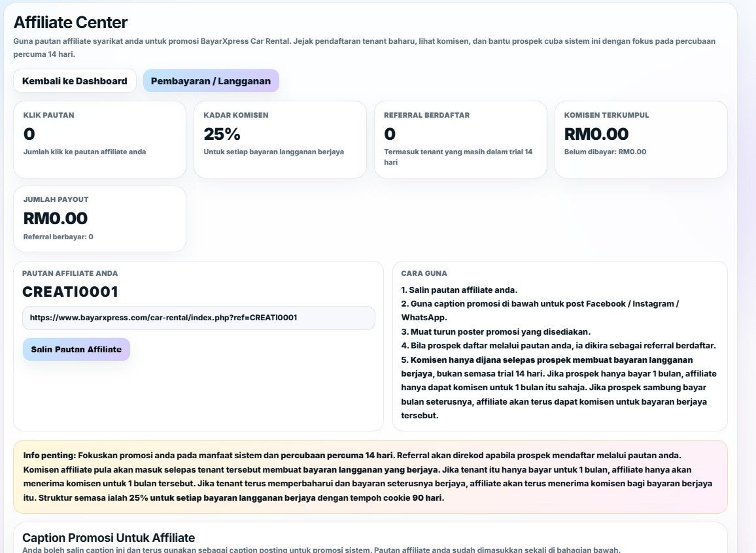The width and height of the screenshot is (756, 553).
Task: Click the REFERRAL BERDAFTAR stat card
Action: 460,137
